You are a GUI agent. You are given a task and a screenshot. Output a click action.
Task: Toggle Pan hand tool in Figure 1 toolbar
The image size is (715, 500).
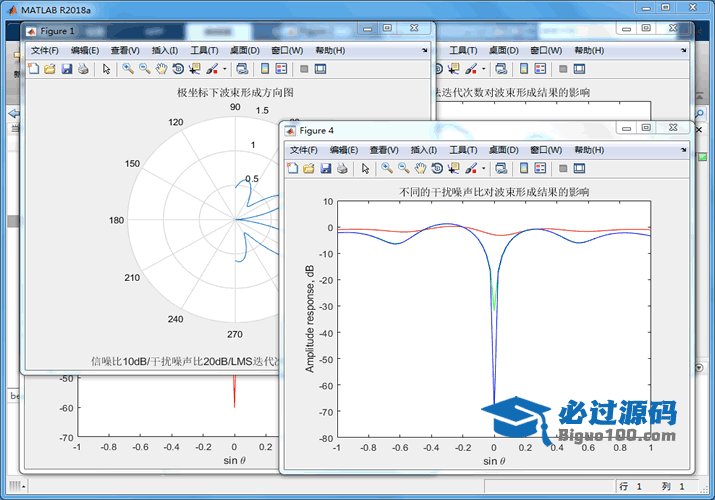pyautogui.click(x=161, y=69)
